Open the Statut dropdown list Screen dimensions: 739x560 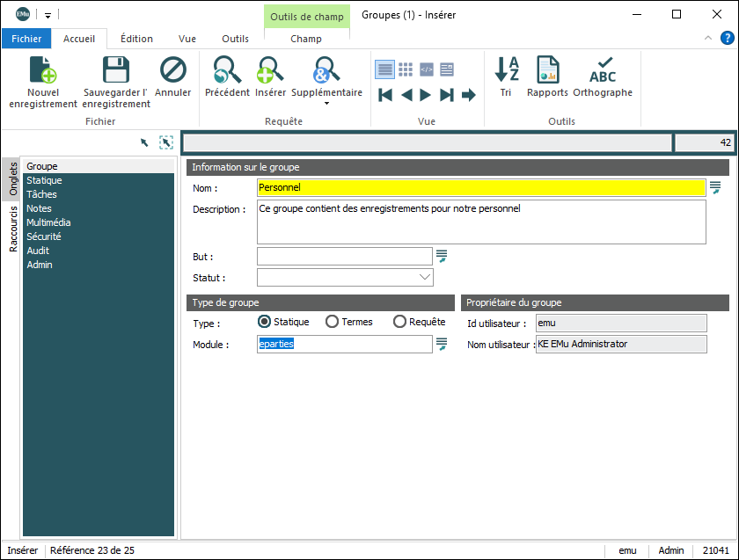425,278
